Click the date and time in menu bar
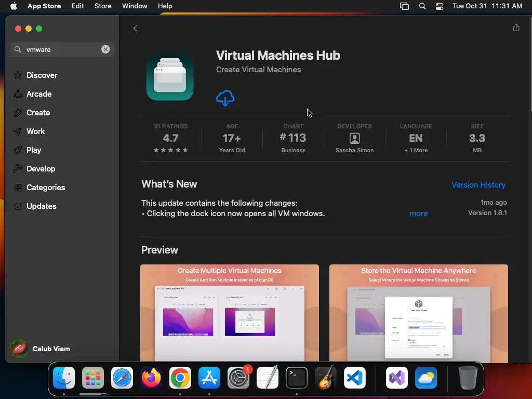Screen dimensions: 532x399 pyautogui.click(x=487, y=6)
